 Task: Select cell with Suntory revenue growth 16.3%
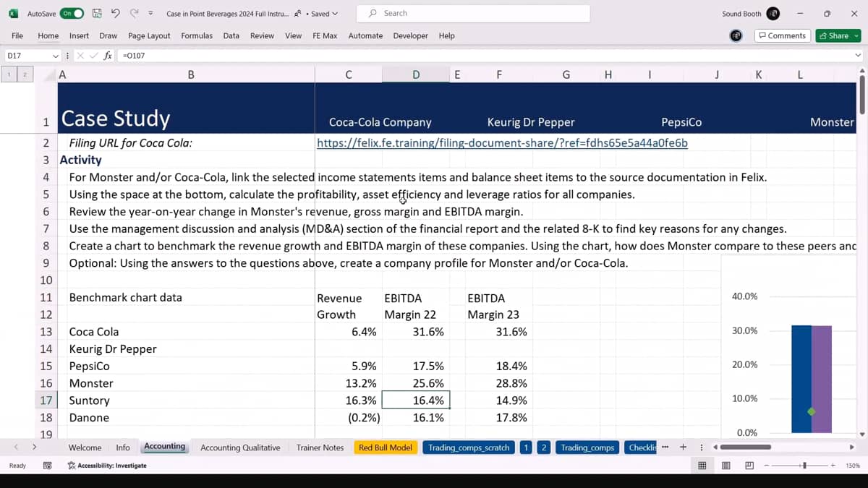(x=349, y=401)
